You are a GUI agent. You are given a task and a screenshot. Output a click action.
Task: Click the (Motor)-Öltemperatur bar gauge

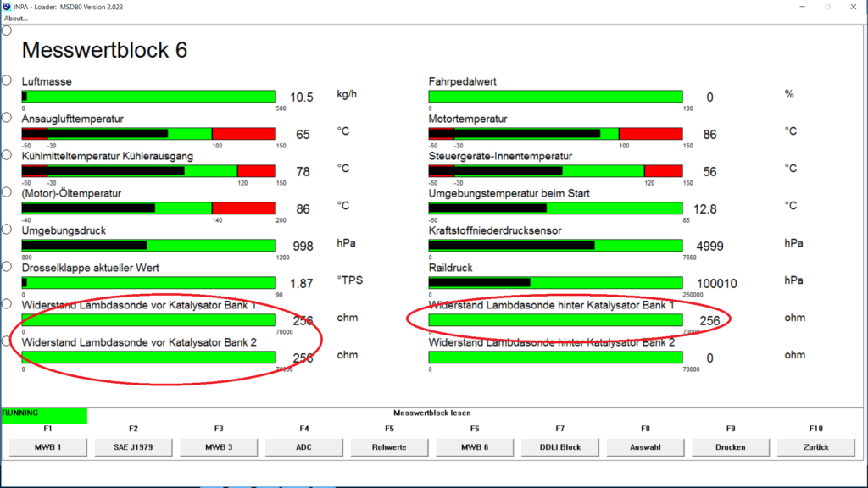click(149, 208)
